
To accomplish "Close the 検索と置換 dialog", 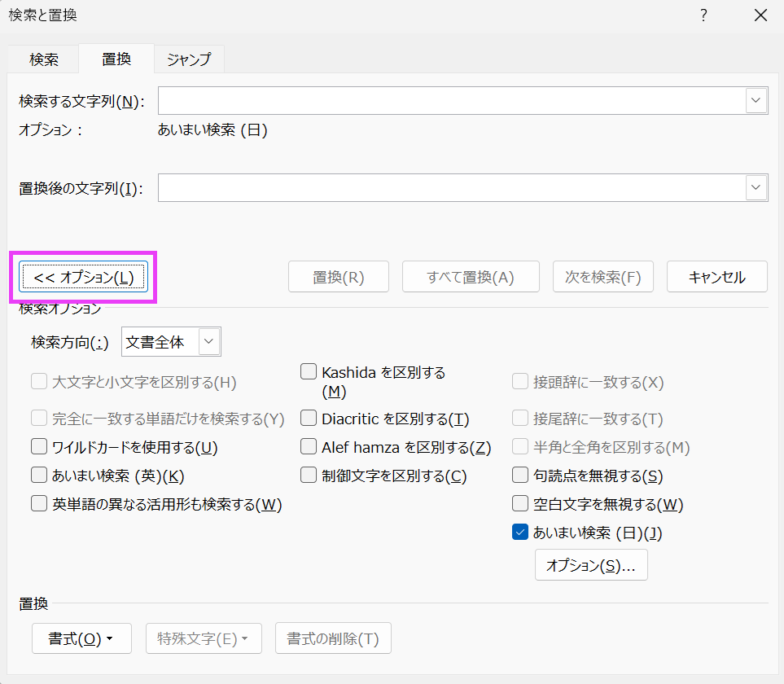I will tap(760, 15).
